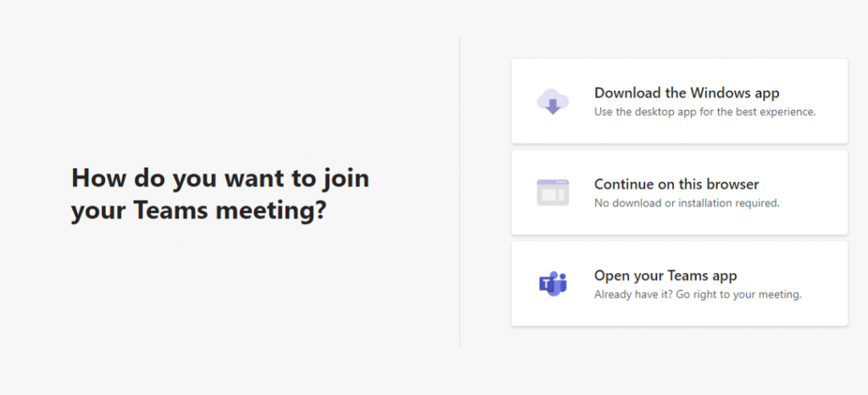Screen dimensions: 868x395
Task: Click the people silhouettes in the Teams logo
Action: [x=558, y=282]
